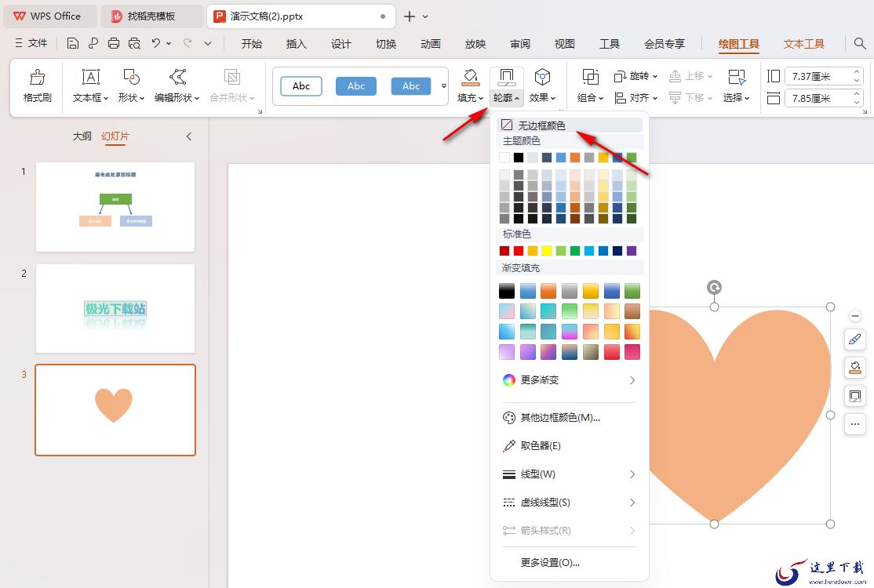This screenshot has height=588, width=874.
Task: Open the Review (审阅) ribbon tab
Action: click(519, 44)
